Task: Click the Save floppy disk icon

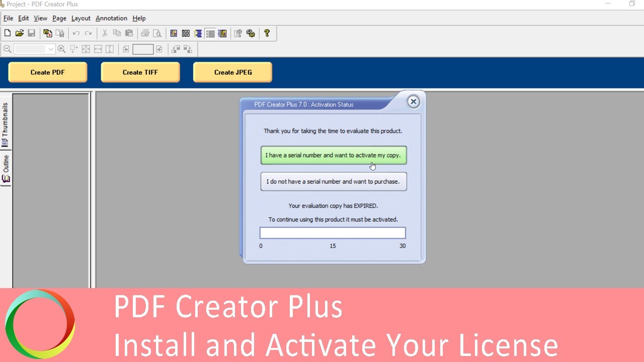Action: point(31,33)
